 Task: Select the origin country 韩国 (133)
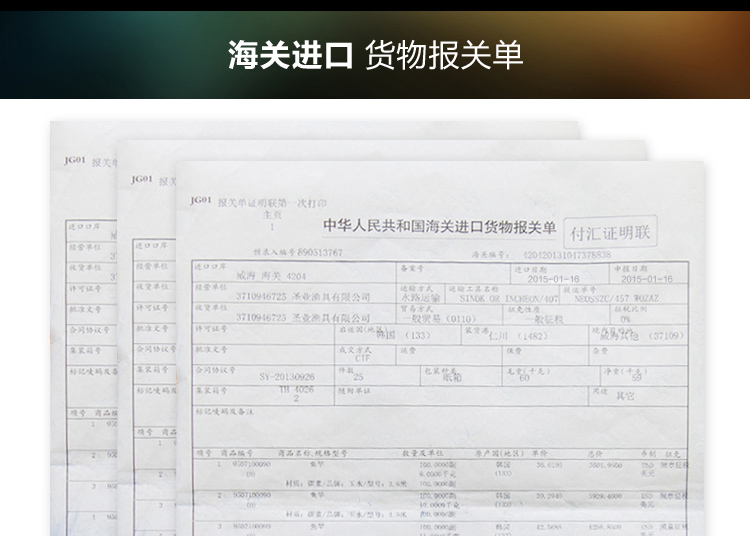tap(403, 335)
